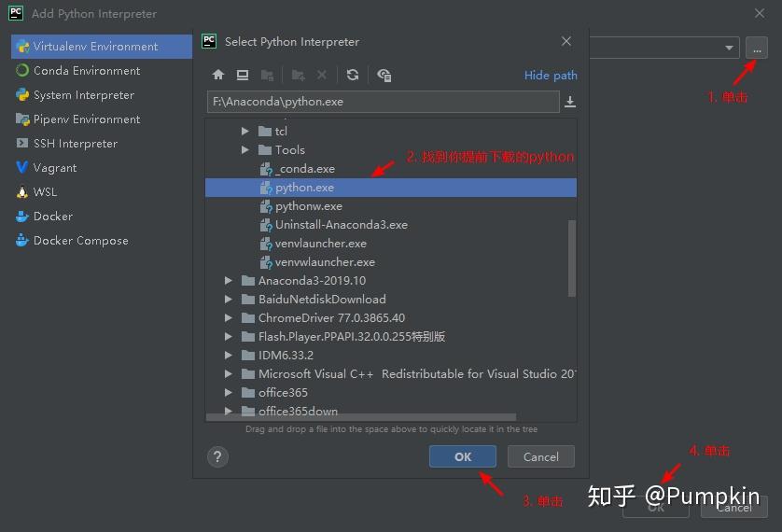Open path history download arrow icon
Image resolution: width=782 pixels, height=532 pixels.
570,102
